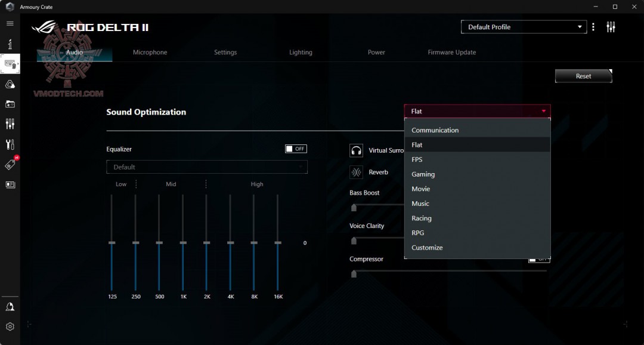Open Aura Sync triangle icon in sidebar
This screenshot has height=345, width=644.
pos(10,84)
